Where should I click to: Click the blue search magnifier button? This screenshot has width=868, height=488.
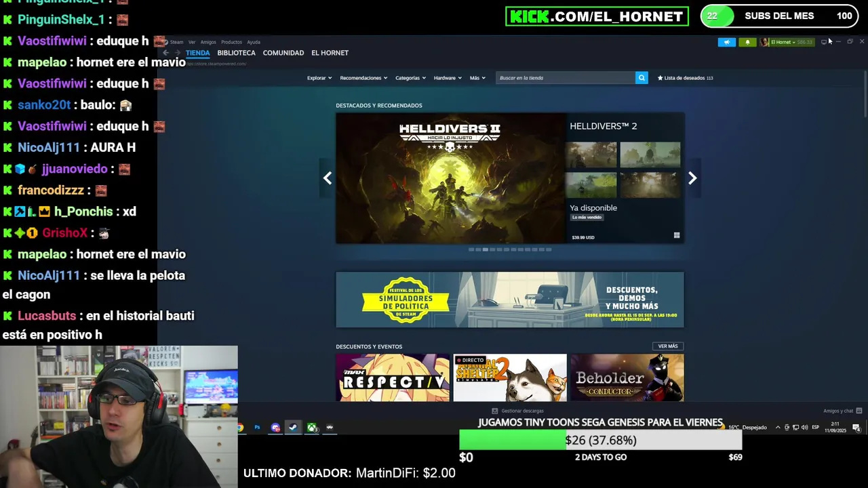pyautogui.click(x=642, y=78)
